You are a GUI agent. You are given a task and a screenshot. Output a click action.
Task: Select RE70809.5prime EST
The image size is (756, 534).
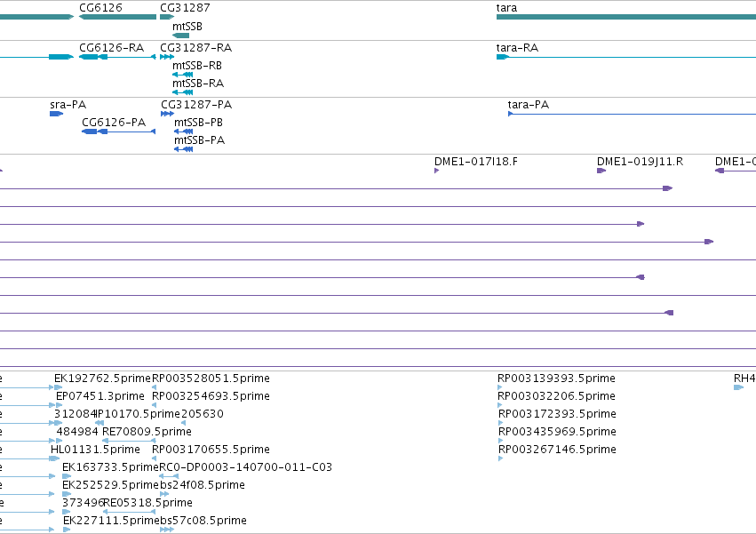coord(129,441)
